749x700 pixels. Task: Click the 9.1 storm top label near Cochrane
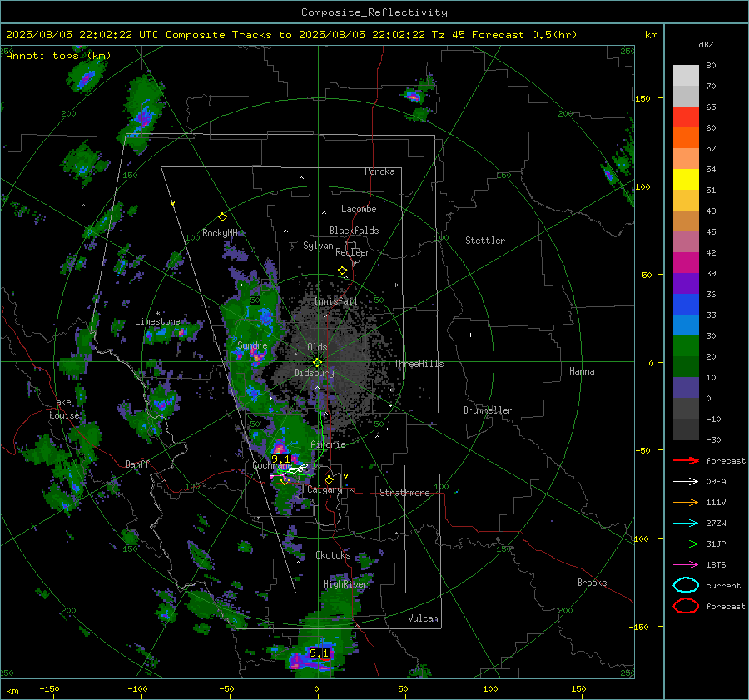coord(280,459)
